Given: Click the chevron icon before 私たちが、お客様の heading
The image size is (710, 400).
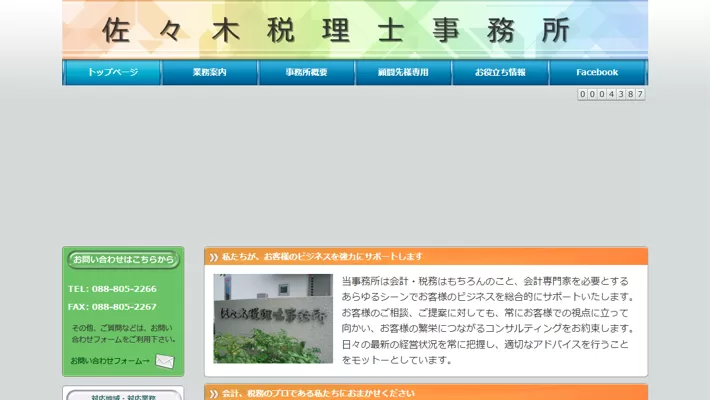Looking at the screenshot, I should click(x=213, y=257).
